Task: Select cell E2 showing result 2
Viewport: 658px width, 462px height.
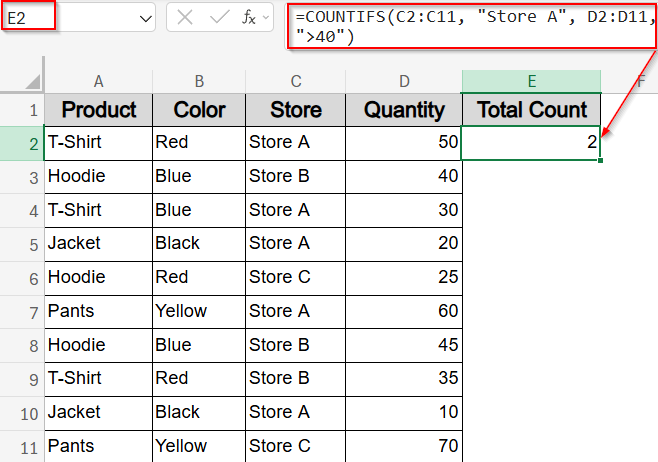Action: tap(531, 143)
